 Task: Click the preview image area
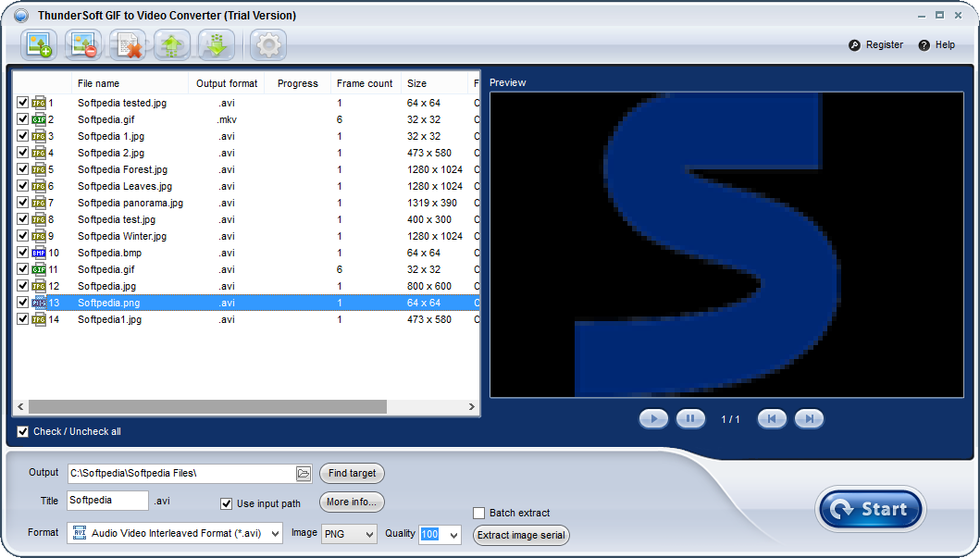(726, 245)
